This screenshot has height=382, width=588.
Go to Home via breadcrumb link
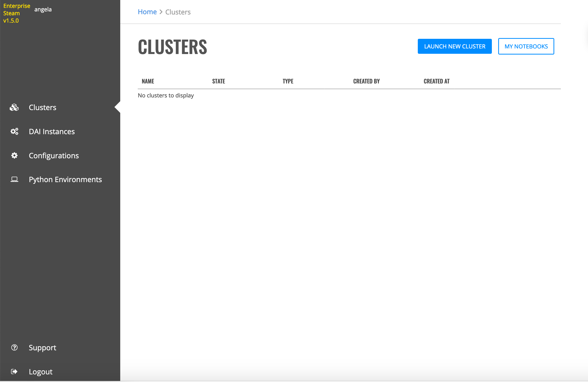pyautogui.click(x=147, y=12)
